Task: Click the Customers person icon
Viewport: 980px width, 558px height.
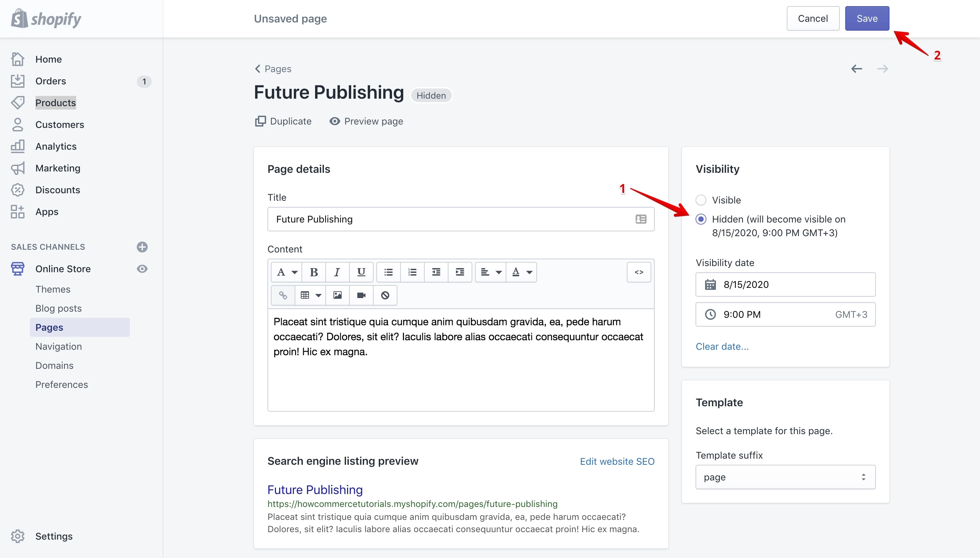Action: [18, 125]
